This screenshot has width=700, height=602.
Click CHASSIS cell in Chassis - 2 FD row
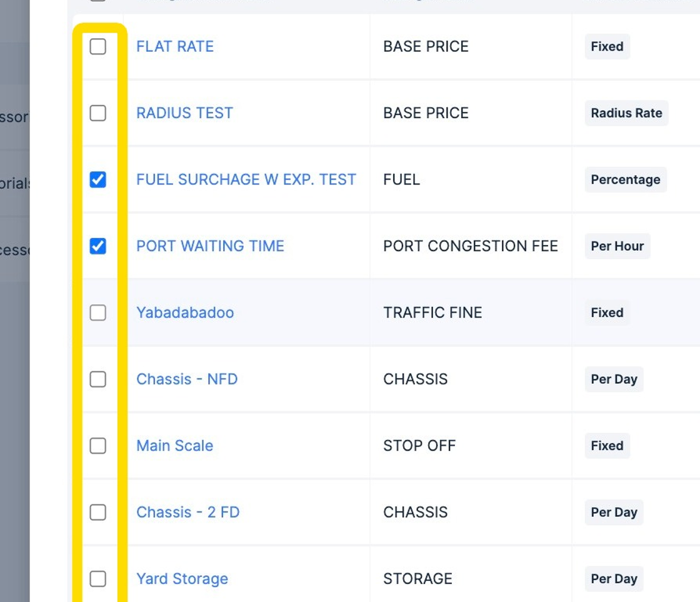(415, 512)
